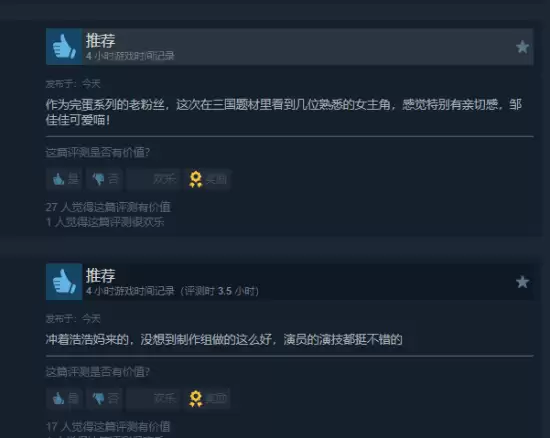Mark the 浩浩妈 review as 欢乐 (funny)
Screen dimensions: 550x438
(x=153, y=398)
